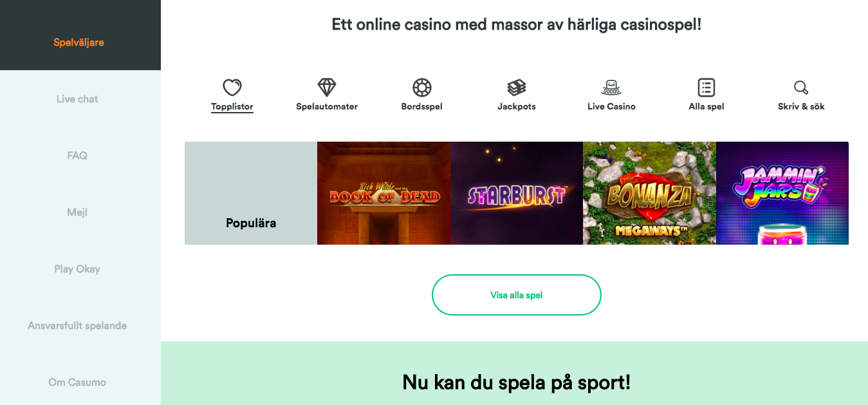868x405 pixels.
Task: Go to FAQ in the sidebar
Action: click(x=77, y=156)
